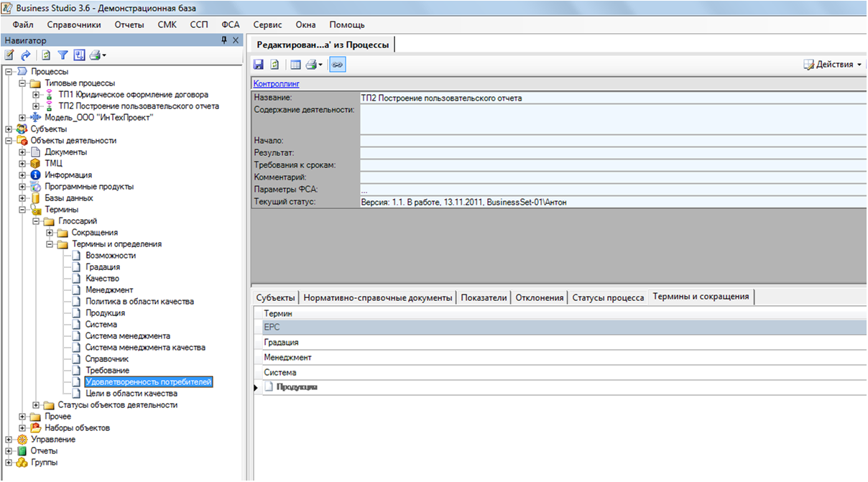The image size is (868, 482).
Task: Collapse the Термины и определения folder
Action: click(x=50, y=244)
